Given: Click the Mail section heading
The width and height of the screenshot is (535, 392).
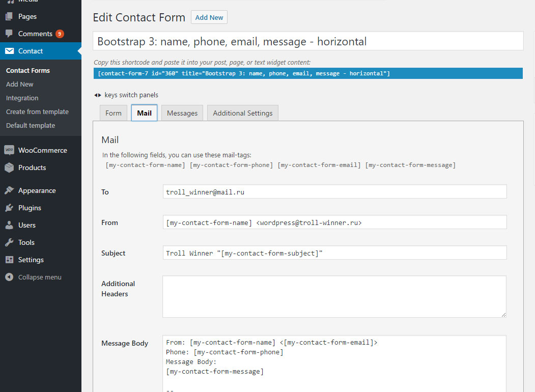Looking at the screenshot, I should pos(110,140).
